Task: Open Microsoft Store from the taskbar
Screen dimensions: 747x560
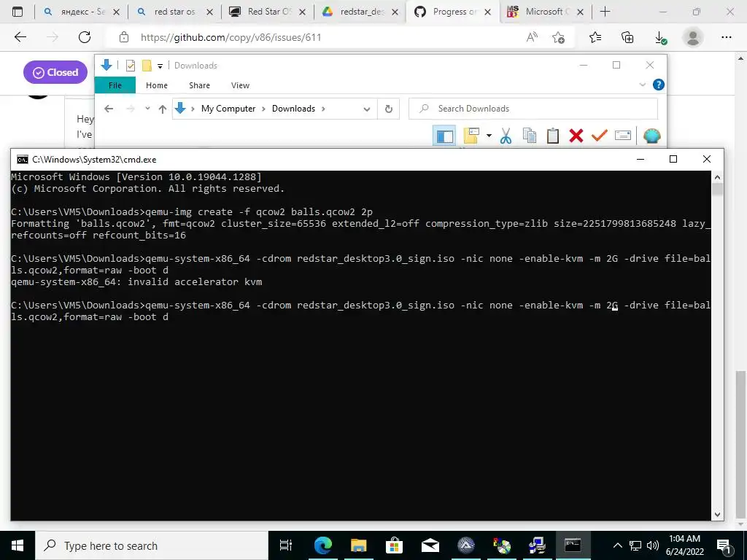Action: point(394,545)
